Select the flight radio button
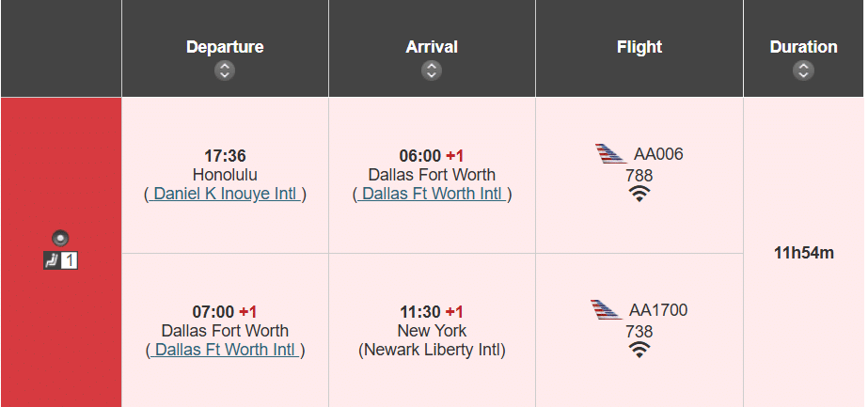Image resolution: width=868 pixels, height=407 pixels. [x=61, y=238]
